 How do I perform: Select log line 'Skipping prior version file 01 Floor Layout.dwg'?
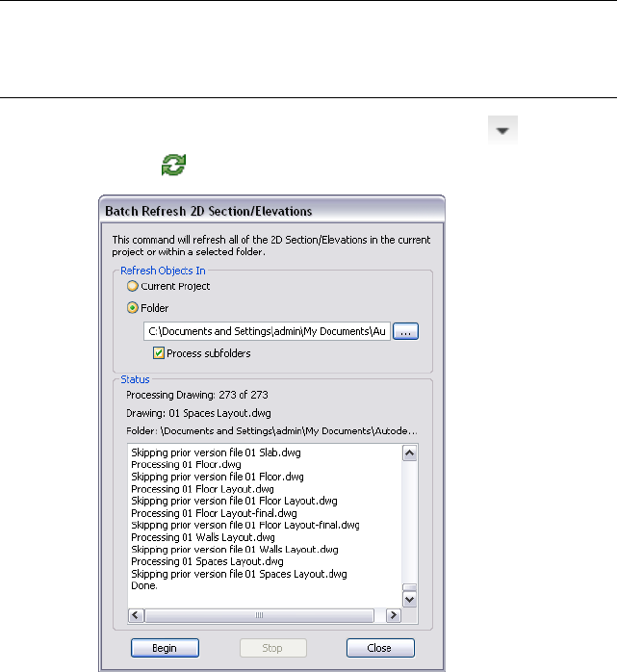(234, 501)
